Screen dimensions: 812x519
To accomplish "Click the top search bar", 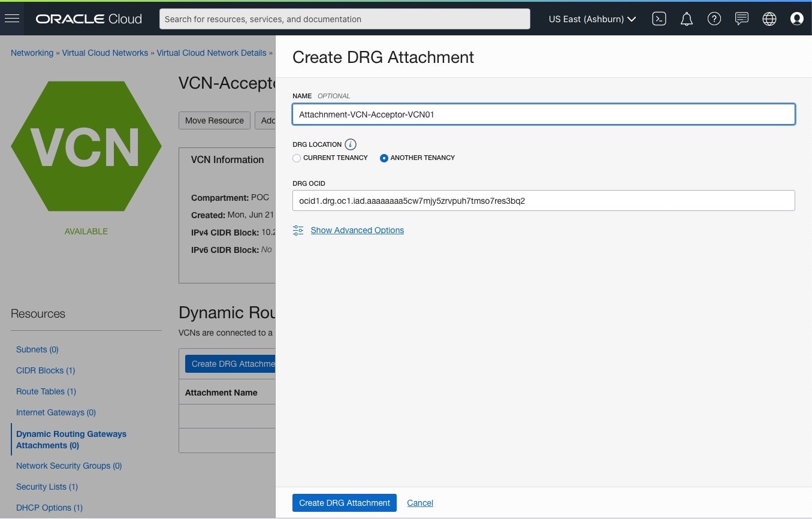I will (345, 19).
